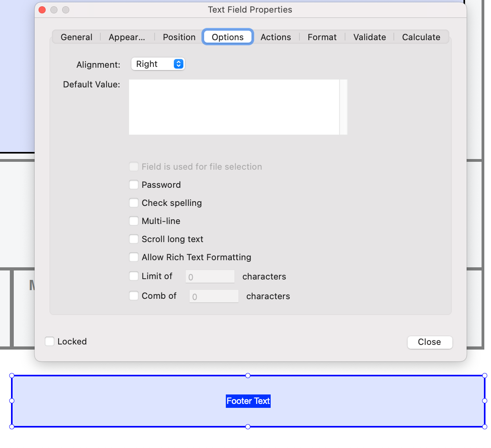Enable the Password option

tap(134, 185)
